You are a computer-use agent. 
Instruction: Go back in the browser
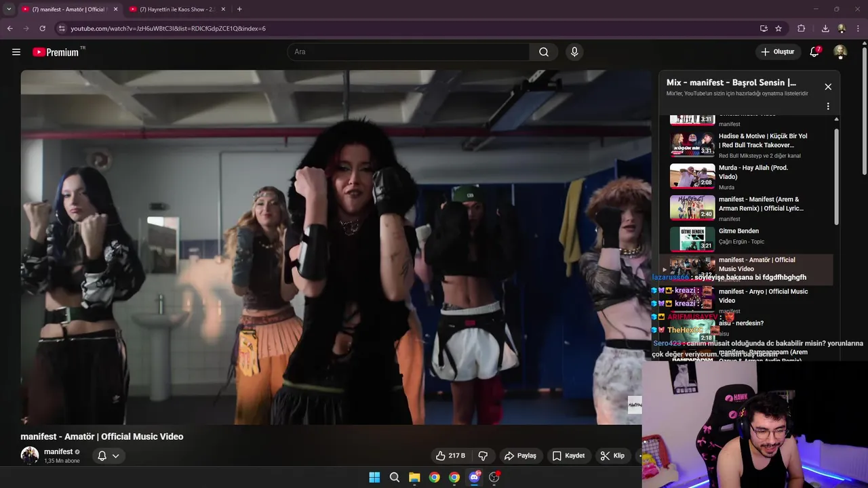9,28
